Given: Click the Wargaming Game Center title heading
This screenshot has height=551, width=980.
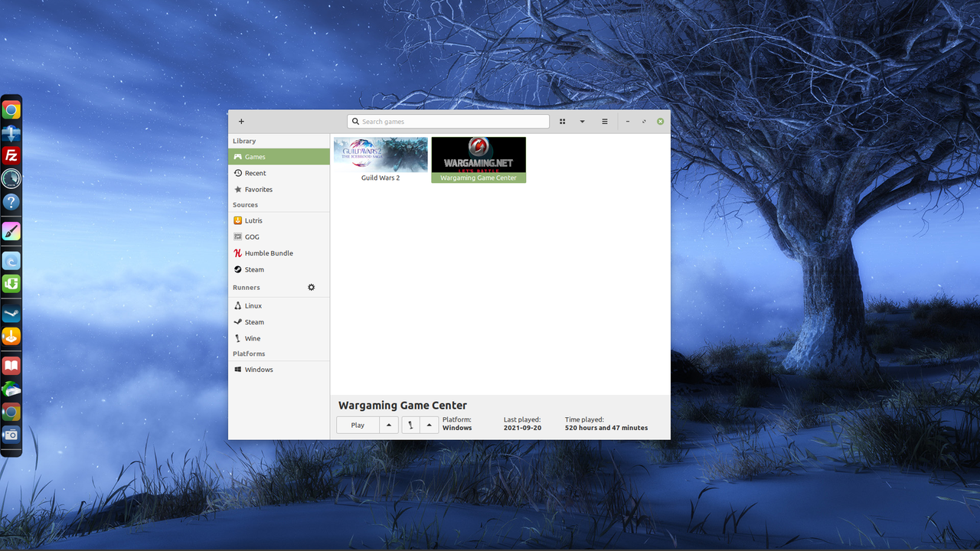Looking at the screenshot, I should (x=403, y=406).
